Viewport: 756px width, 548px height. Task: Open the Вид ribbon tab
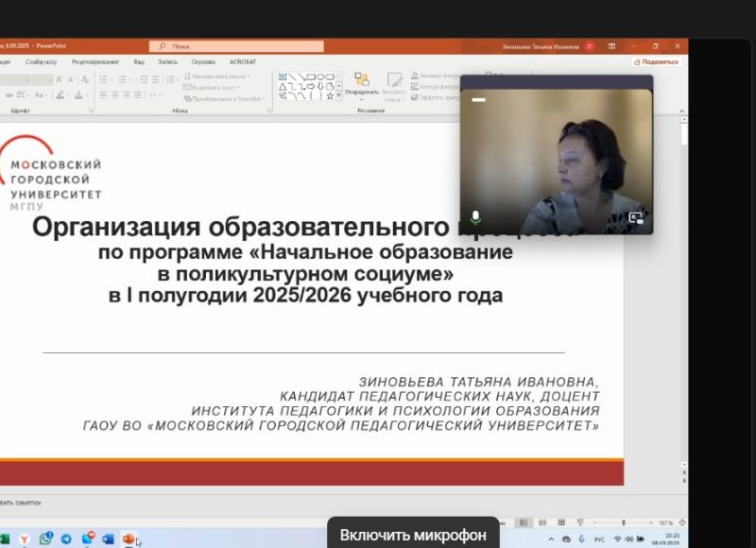coord(139,61)
